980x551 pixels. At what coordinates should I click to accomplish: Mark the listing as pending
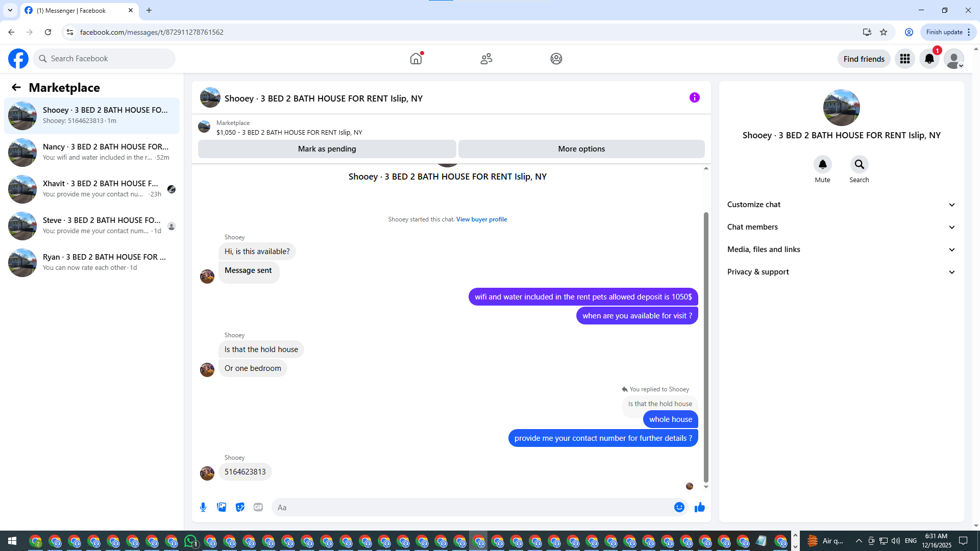coord(327,149)
